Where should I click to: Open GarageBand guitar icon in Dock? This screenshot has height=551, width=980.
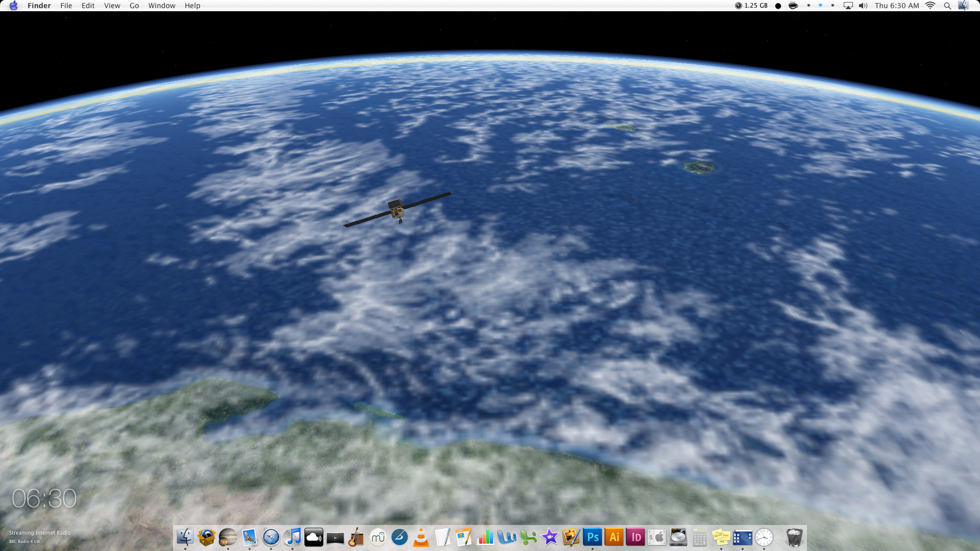356,537
